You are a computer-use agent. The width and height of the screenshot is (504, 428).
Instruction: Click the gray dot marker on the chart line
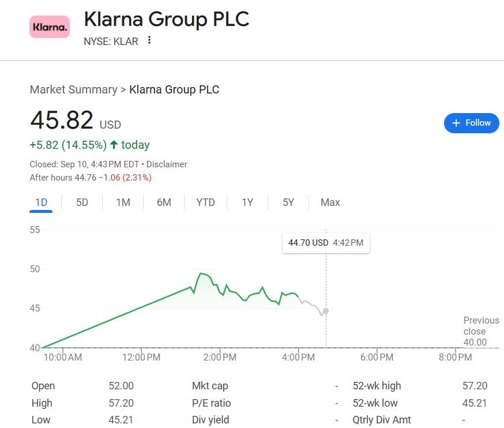point(326,311)
